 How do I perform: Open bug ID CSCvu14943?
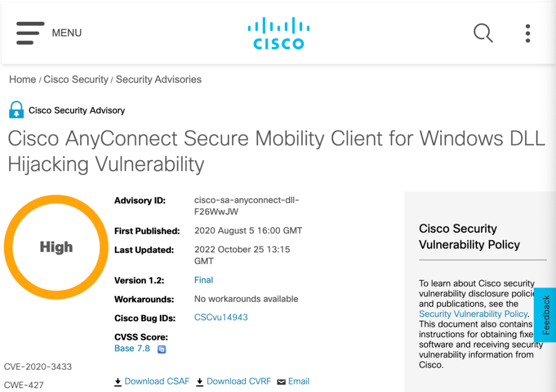click(x=221, y=317)
